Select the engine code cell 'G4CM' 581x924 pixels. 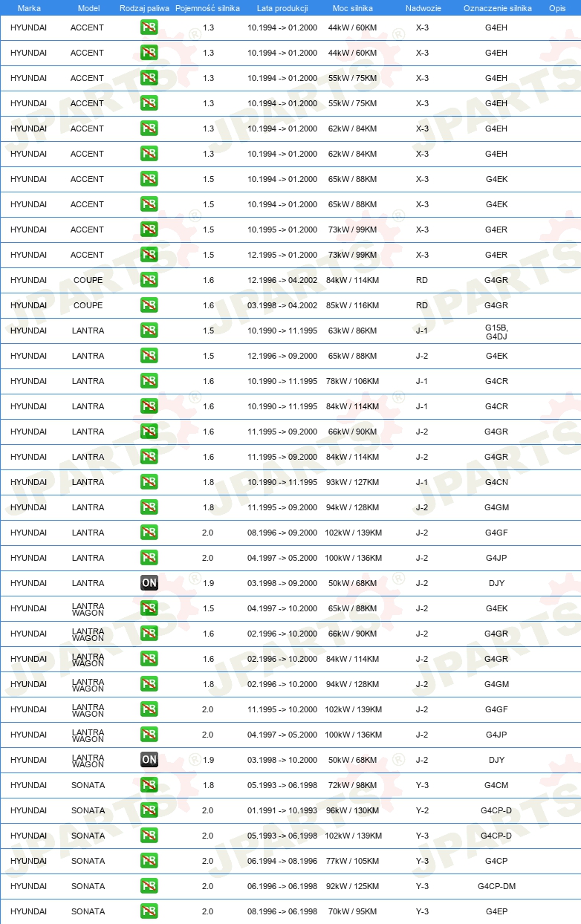[x=496, y=785]
